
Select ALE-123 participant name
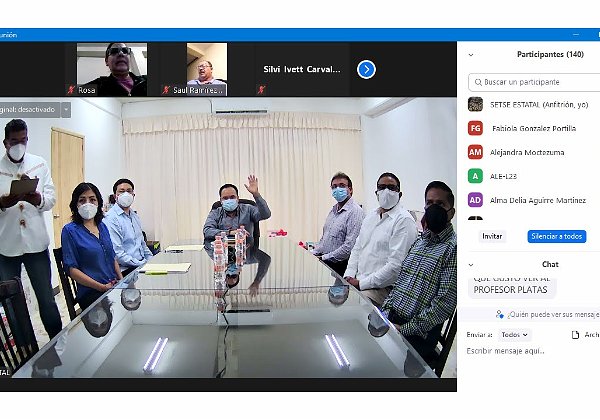coord(503,176)
